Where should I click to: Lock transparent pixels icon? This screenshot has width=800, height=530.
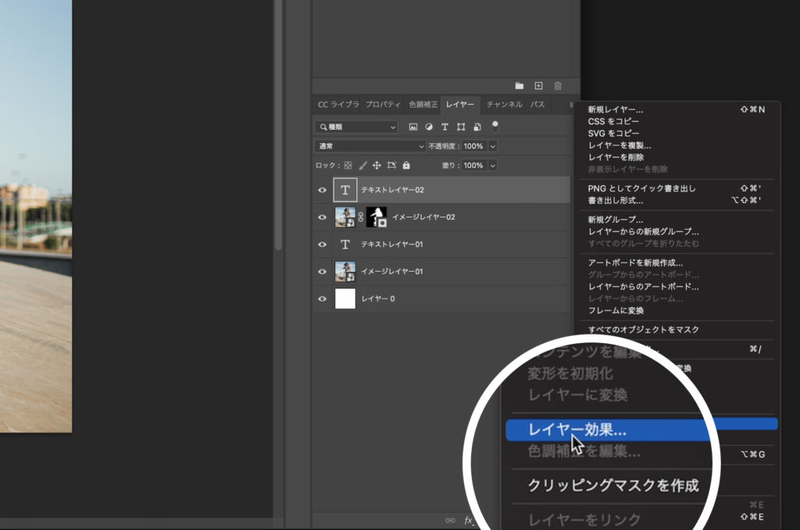tap(348, 165)
